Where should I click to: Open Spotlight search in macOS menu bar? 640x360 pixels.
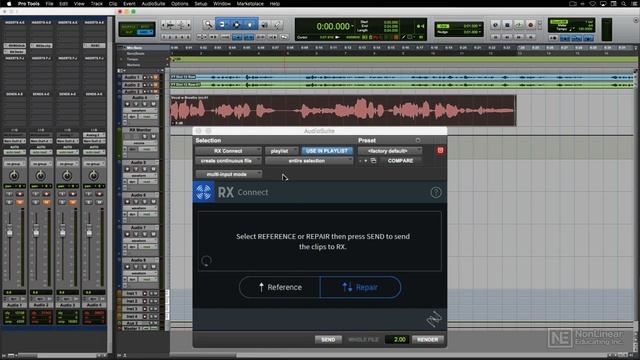point(624,4)
